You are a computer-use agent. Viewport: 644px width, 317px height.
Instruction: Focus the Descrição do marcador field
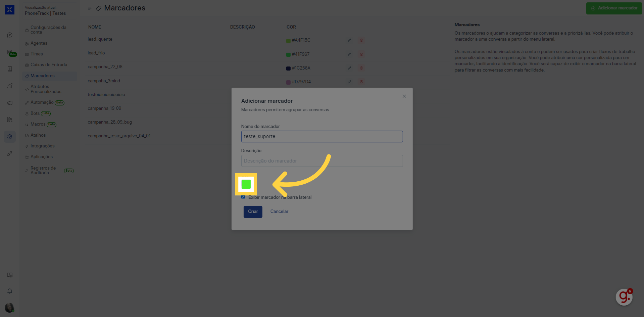tap(322, 161)
